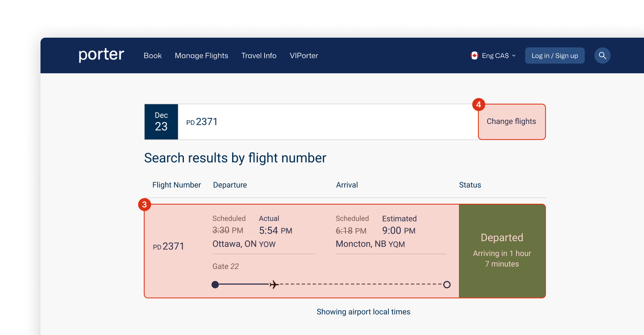Click the Log in / Sign up button

point(554,55)
